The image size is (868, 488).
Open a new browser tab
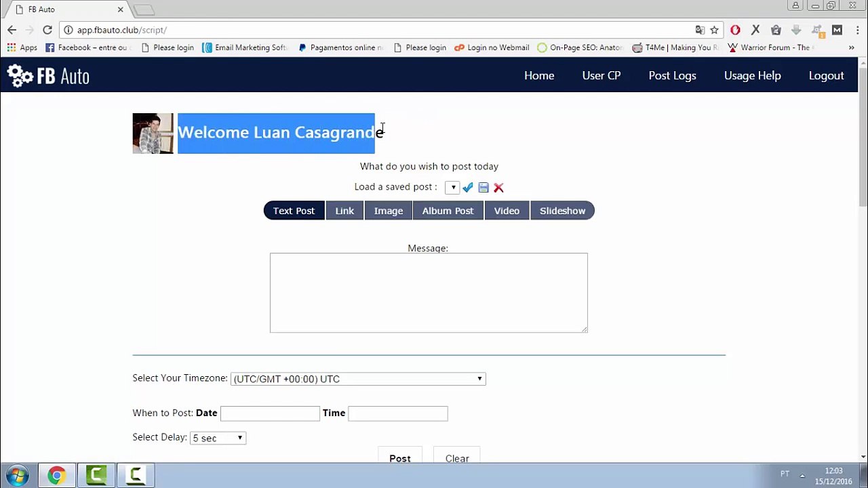[144, 10]
